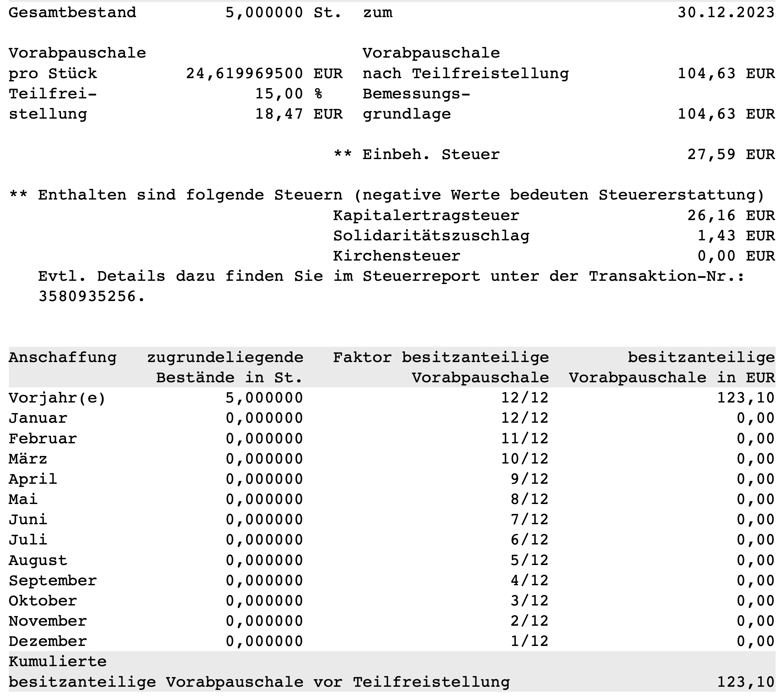This screenshot has height=696, width=784.
Task: Click the Bemessungsgrundlage amount 104,63 EUR
Action: pyautogui.click(x=726, y=114)
